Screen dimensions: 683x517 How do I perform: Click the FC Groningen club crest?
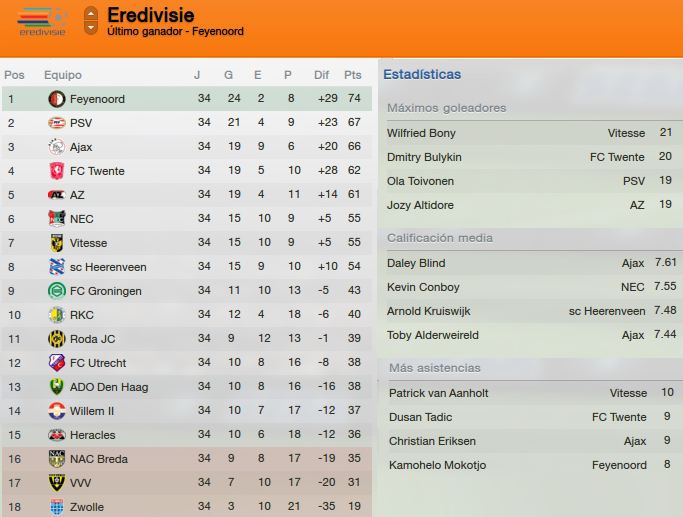click(57, 291)
